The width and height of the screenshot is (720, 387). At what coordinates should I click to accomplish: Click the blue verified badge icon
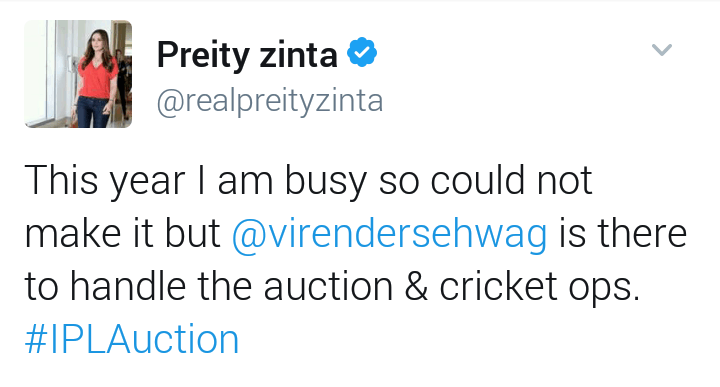(x=362, y=52)
